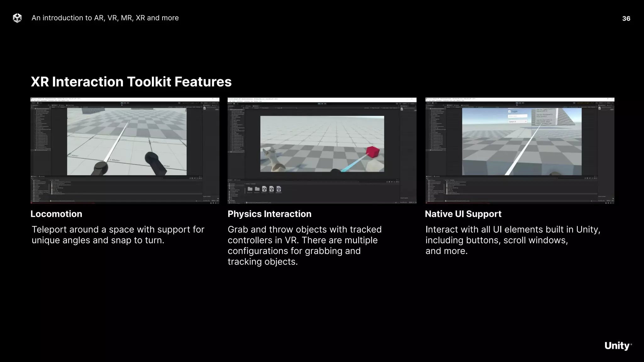Click Pause button in Native UI Support screenshot
Screen dimensions: 644x362
point(520,103)
